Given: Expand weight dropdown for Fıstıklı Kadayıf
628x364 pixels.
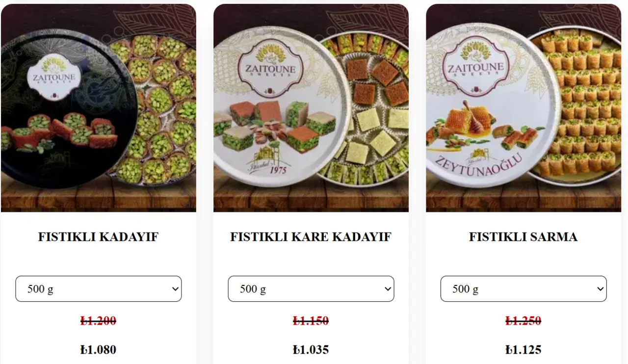Looking at the screenshot, I should click(x=99, y=289).
